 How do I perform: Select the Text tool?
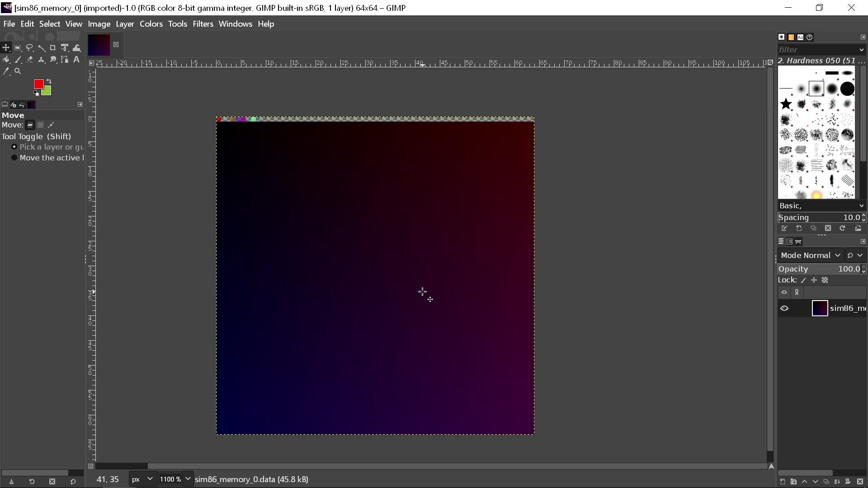(76, 59)
